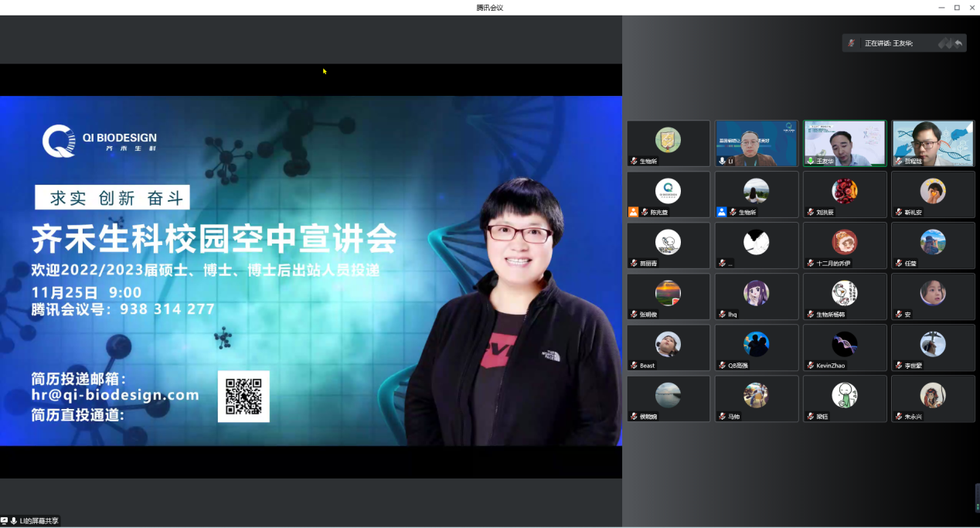The width and height of the screenshot is (980, 528).
Task: Click the 'LI的屏幕共享' label
Action: coord(39,521)
